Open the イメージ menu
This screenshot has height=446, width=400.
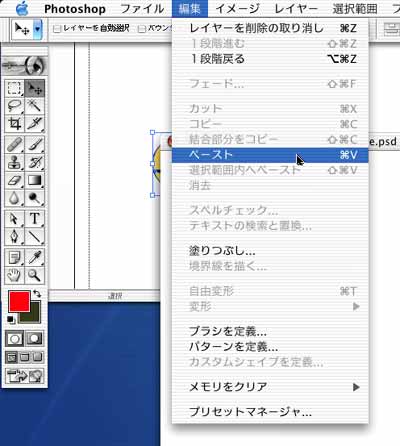point(237,9)
